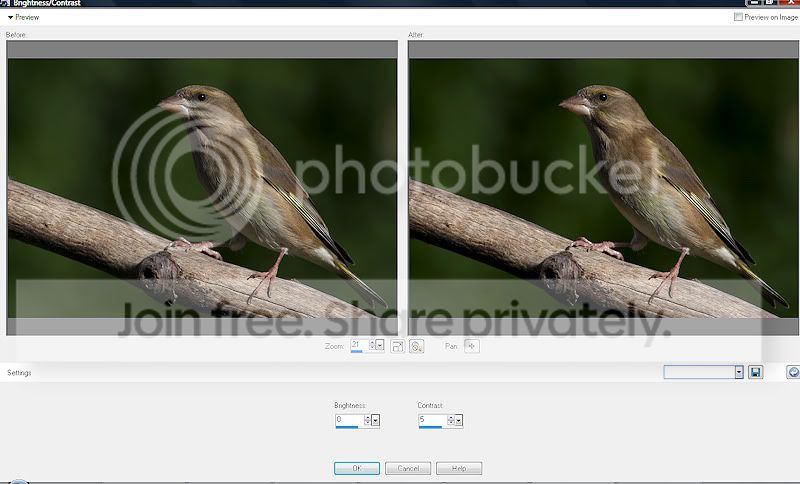Viewport: 800px width, 484px height.
Task: Open the Zoom value dropdown arrow
Action: pyautogui.click(x=380, y=345)
